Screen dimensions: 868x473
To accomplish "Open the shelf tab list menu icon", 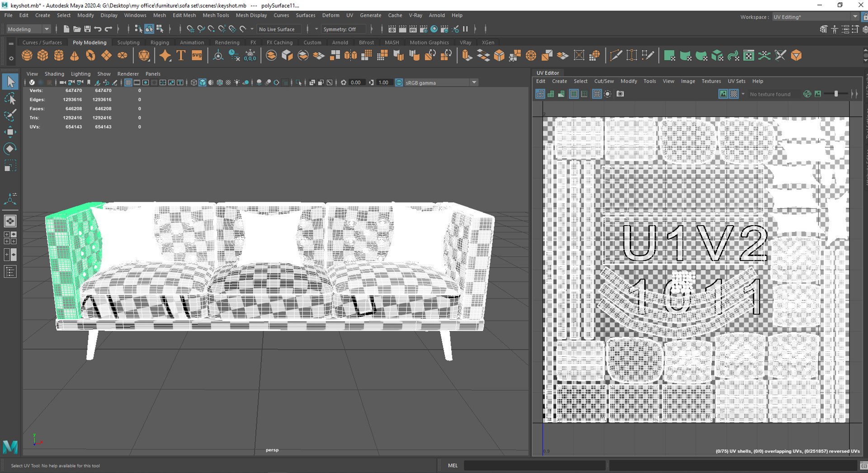I will (11, 44).
